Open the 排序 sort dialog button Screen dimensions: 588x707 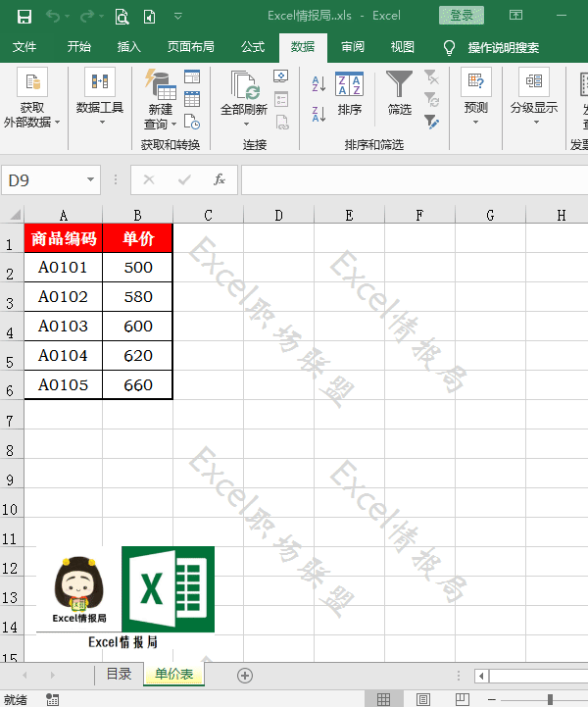349,93
